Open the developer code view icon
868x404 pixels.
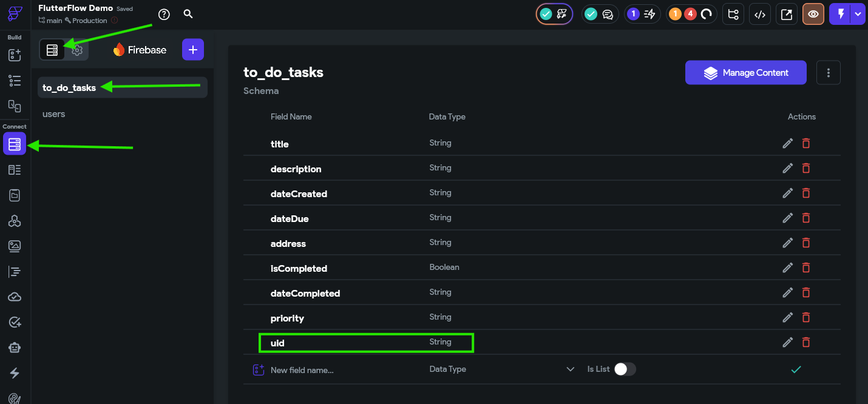(759, 15)
